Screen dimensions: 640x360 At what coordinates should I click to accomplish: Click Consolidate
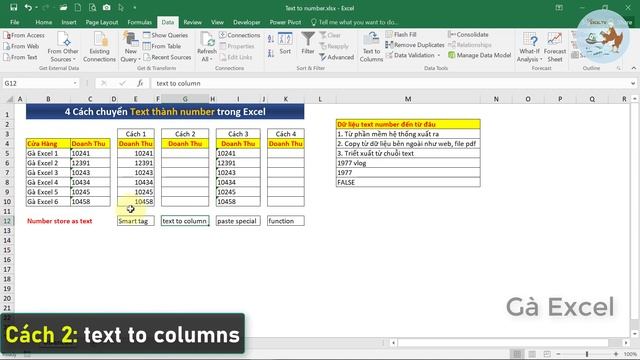pos(468,35)
